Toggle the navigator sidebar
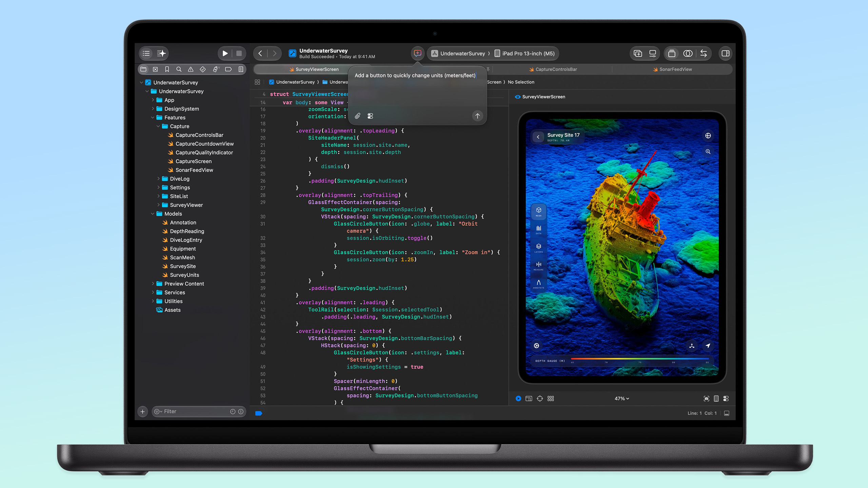Image resolution: width=868 pixels, height=488 pixels. tap(146, 53)
